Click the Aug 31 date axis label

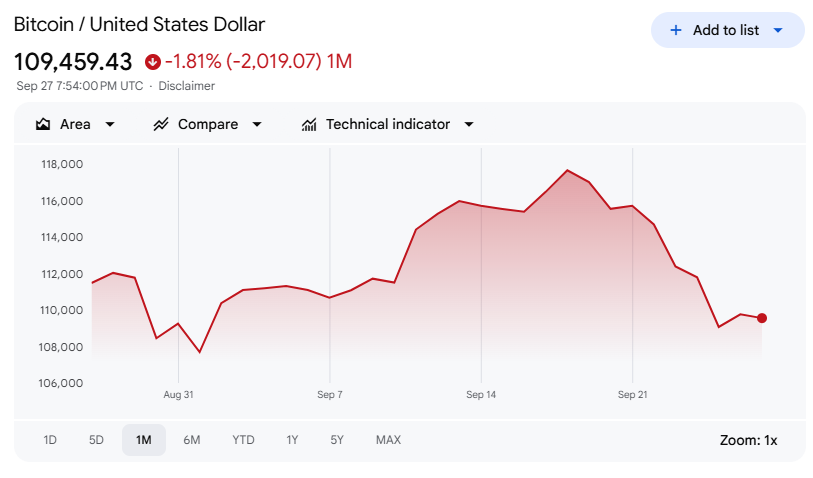pos(178,395)
